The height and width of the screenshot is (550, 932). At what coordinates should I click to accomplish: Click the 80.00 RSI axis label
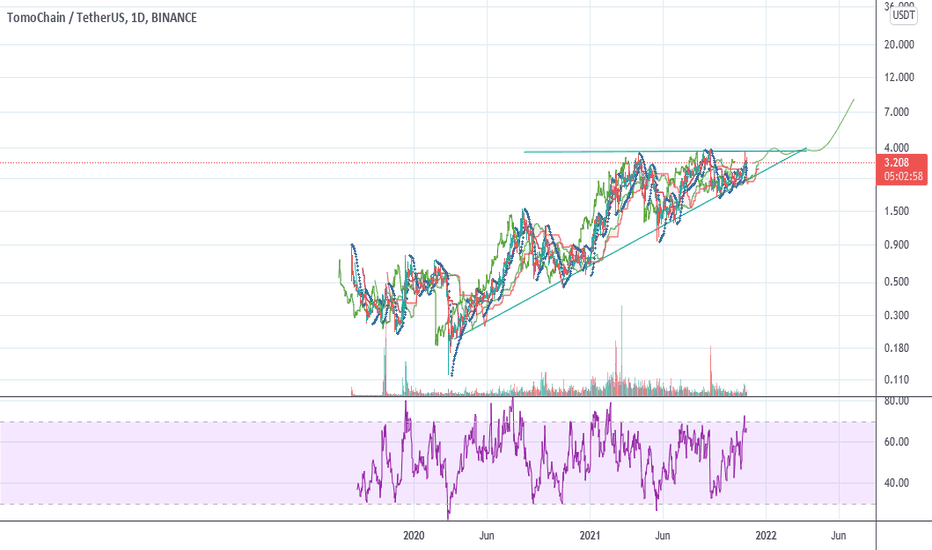(897, 401)
